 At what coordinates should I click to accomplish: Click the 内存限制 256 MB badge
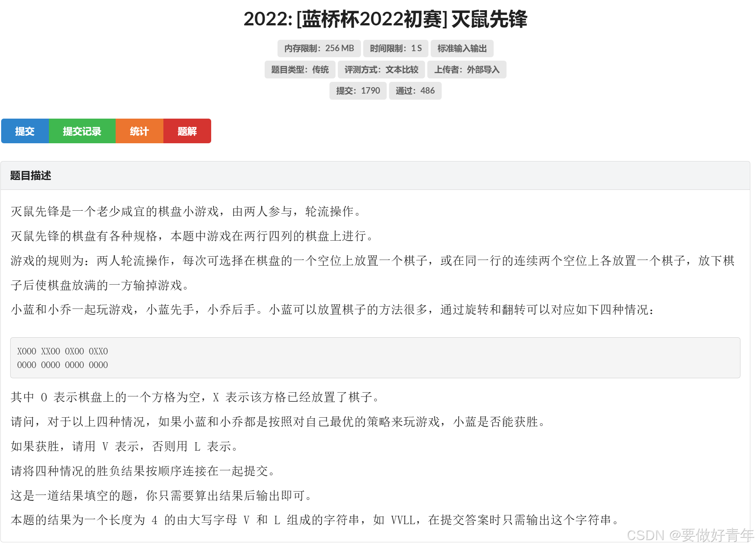pyautogui.click(x=319, y=49)
